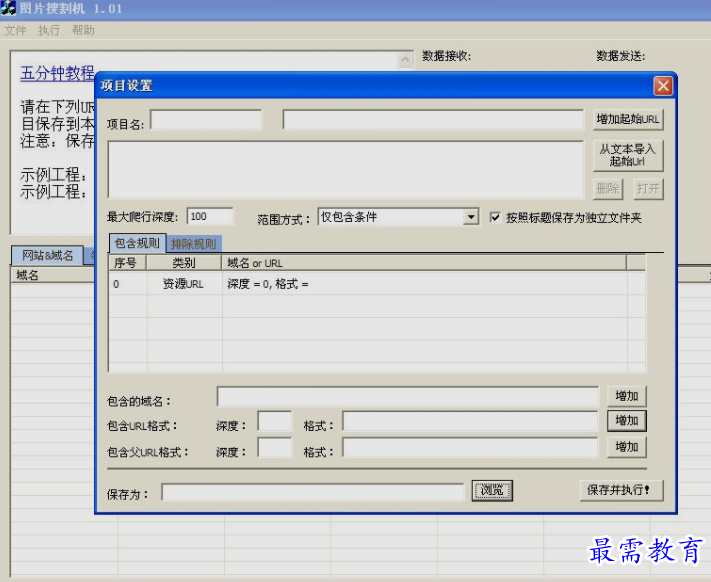711x582 pixels.
Task: Click 增加 button for 包含的域名
Action: click(x=627, y=396)
